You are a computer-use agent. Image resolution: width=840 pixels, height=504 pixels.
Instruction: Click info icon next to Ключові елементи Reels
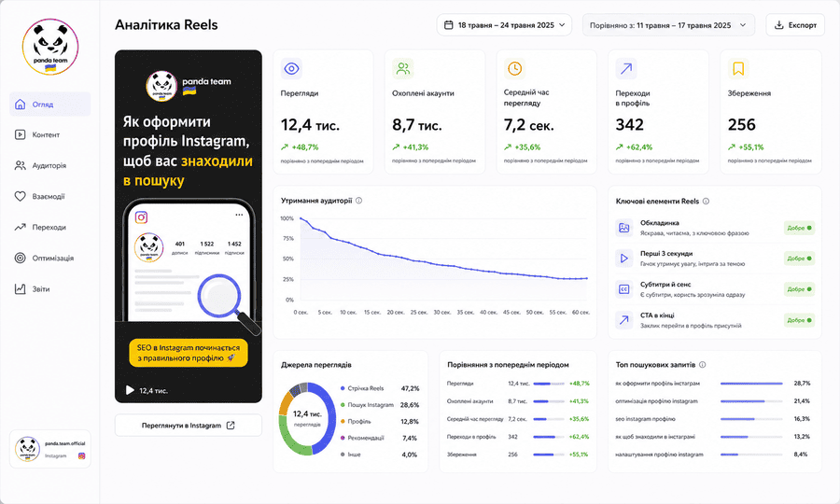707,202
